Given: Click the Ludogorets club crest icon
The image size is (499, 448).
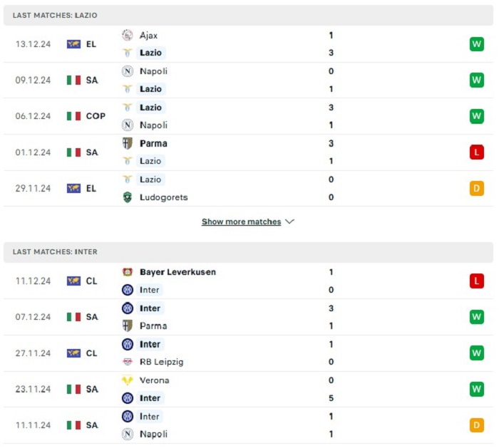Looking at the screenshot, I should pos(128,197).
